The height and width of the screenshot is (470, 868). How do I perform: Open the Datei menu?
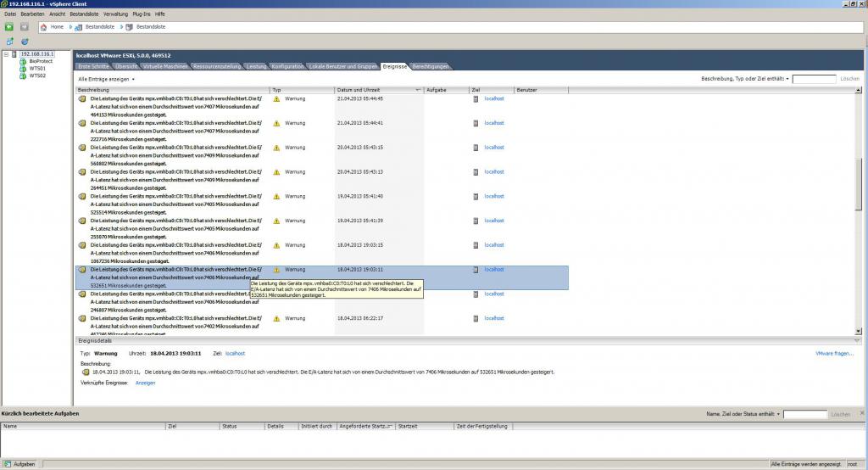coord(10,14)
